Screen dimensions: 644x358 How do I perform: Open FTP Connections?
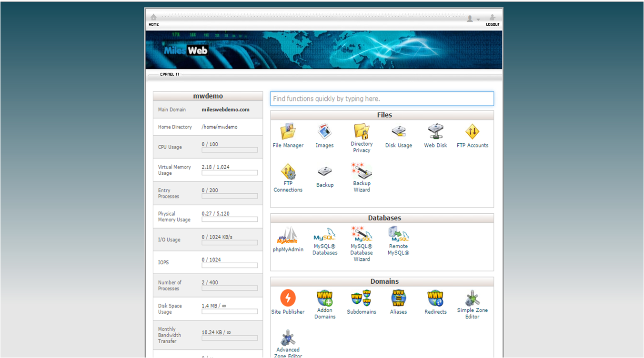(x=288, y=171)
